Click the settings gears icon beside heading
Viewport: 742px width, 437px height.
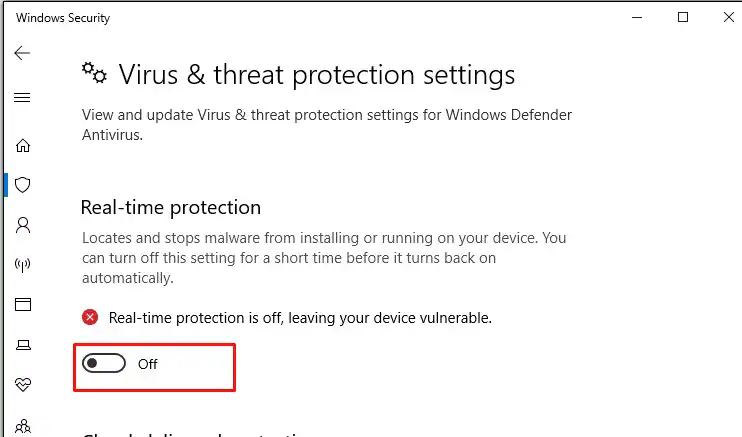pos(94,73)
